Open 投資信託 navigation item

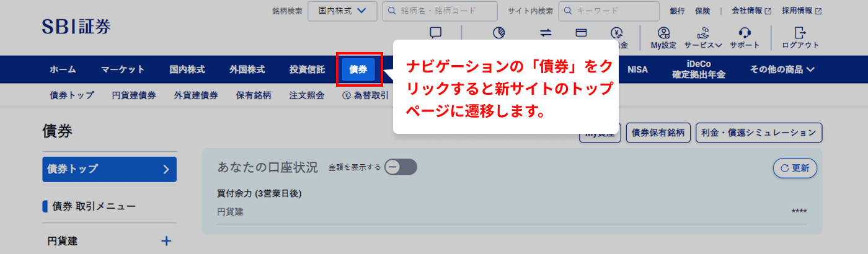[307, 69]
